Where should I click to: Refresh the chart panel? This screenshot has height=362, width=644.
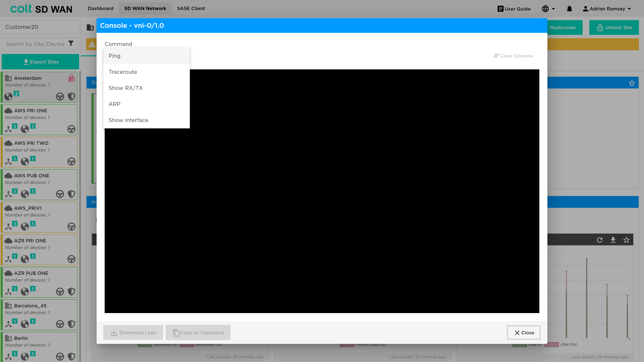[600, 240]
